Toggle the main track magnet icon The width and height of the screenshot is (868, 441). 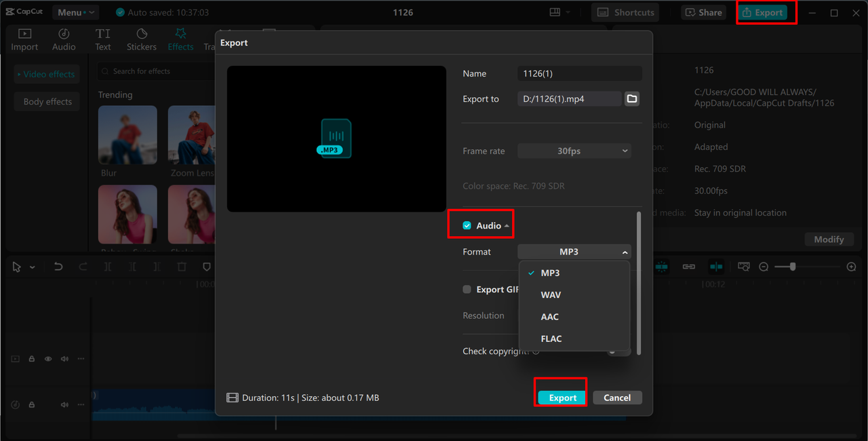pyautogui.click(x=661, y=267)
